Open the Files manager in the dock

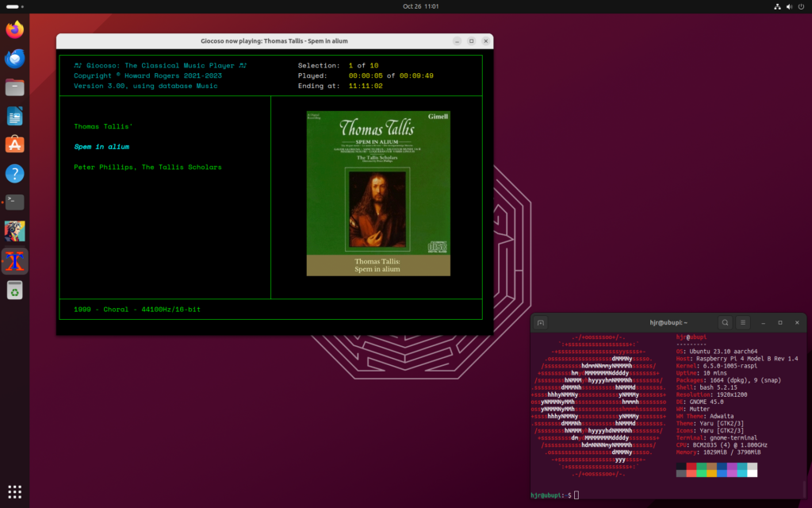[14, 87]
